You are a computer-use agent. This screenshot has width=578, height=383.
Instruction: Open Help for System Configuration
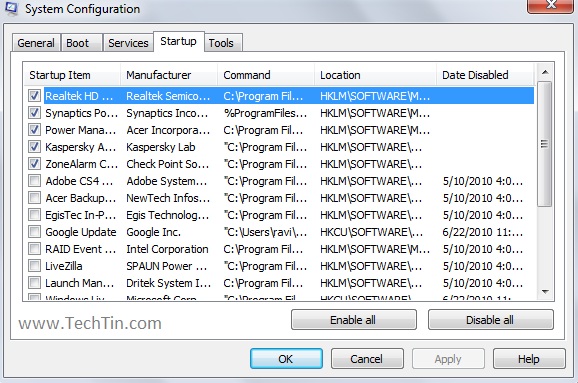pos(529,359)
